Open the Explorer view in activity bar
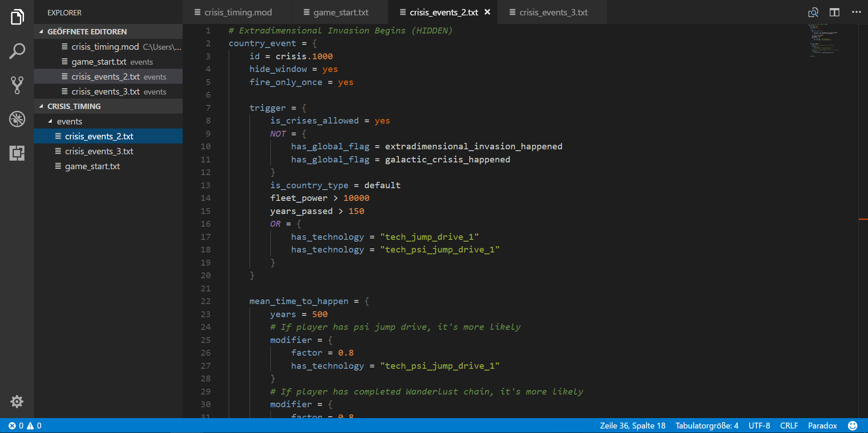 [x=17, y=17]
